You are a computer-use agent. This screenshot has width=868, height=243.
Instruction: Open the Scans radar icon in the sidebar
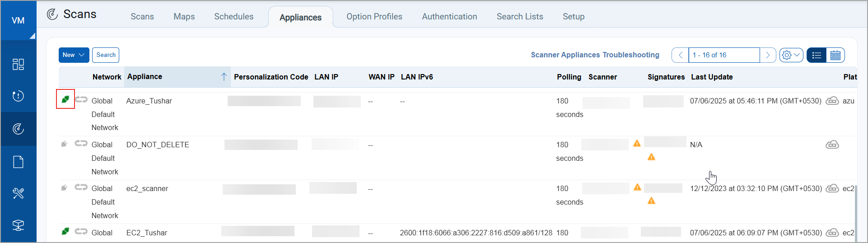pyautogui.click(x=18, y=129)
